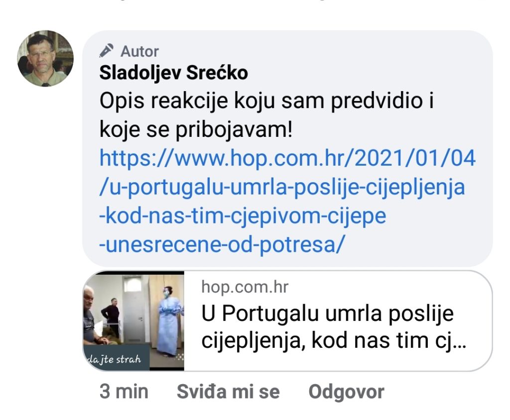Click the URL line '-kod-nas-tim-cjepivom-cijepe'
510x420 pixels.
(x=243, y=216)
